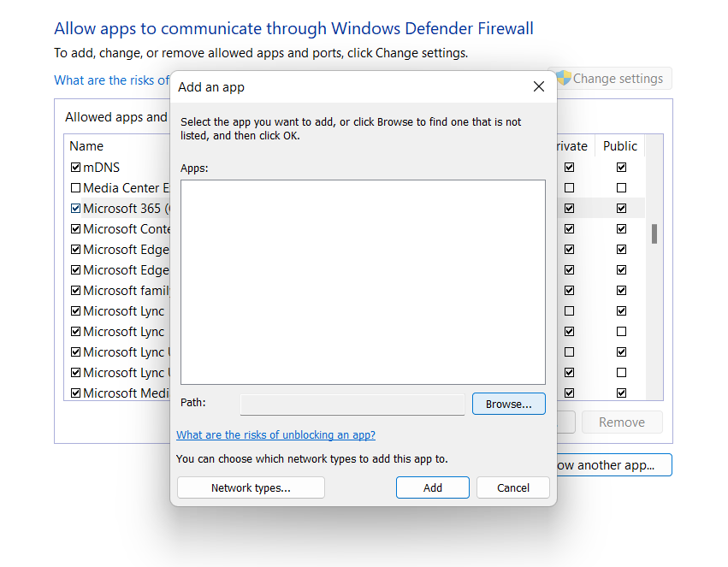Screen dimensions: 728x567
Task: Toggle Public for Microsoft 365 row
Action: pyautogui.click(x=621, y=209)
